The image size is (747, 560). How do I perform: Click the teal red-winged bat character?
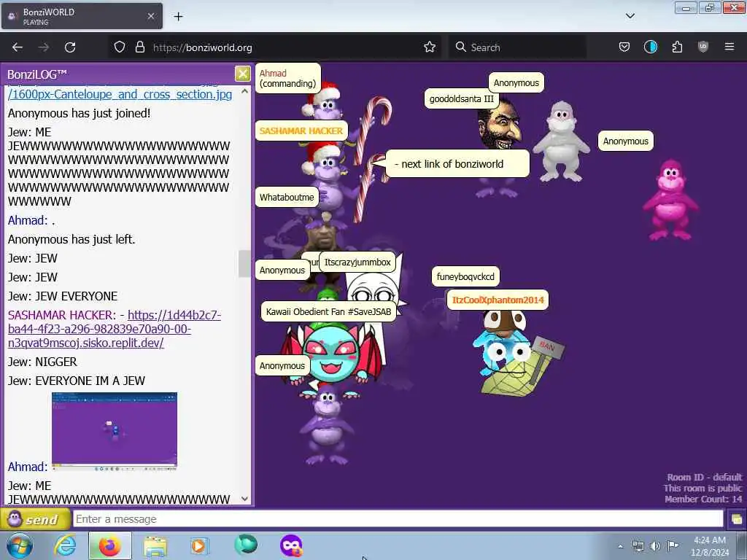(x=332, y=355)
